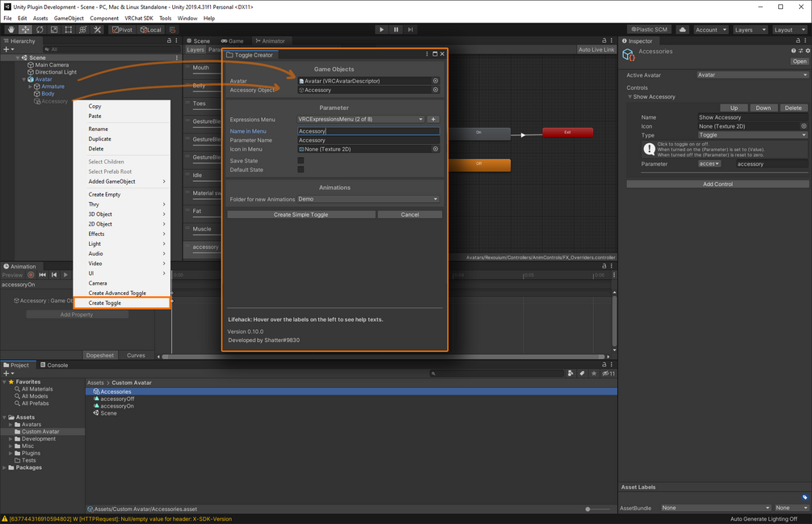This screenshot has height=524, width=812.
Task: Enable the Save State checkbox
Action: tap(301, 161)
